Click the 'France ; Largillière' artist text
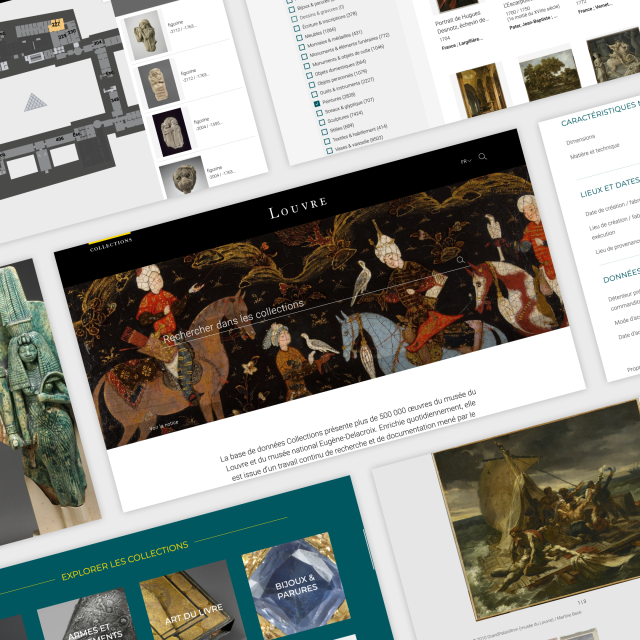This screenshot has width=640, height=640. [462, 44]
